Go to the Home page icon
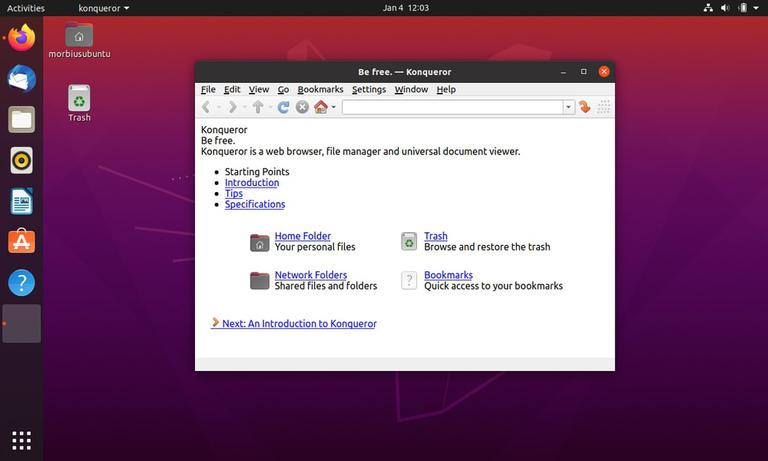The image size is (768, 461). click(321, 107)
